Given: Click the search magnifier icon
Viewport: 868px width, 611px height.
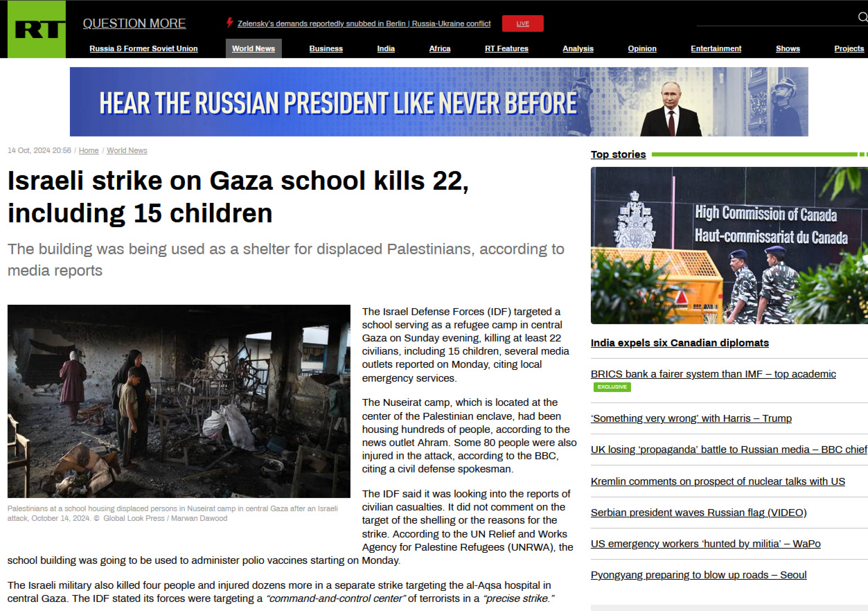Looking at the screenshot, I should [x=862, y=17].
